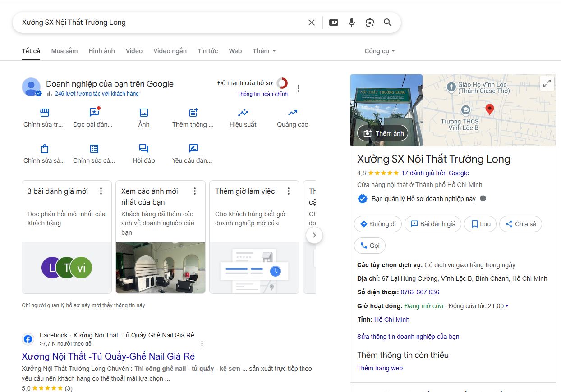
Task: Click phone number 0762 607 636
Action: (420, 292)
